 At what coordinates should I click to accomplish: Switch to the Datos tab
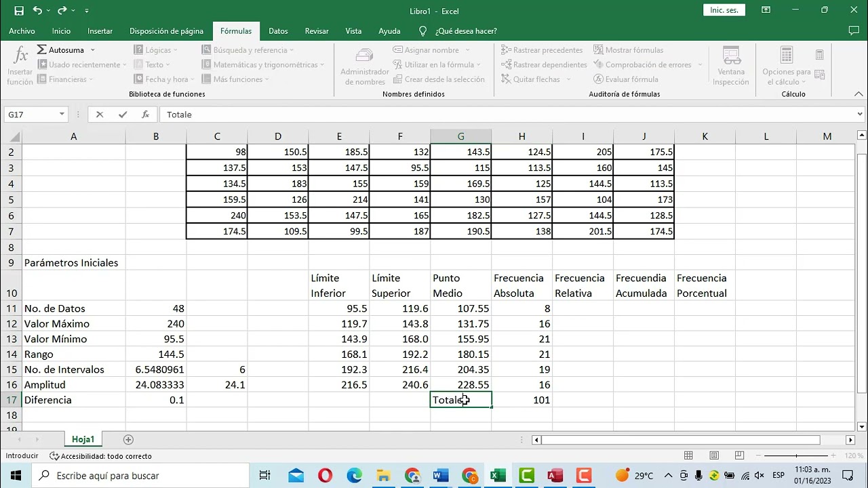click(278, 30)
